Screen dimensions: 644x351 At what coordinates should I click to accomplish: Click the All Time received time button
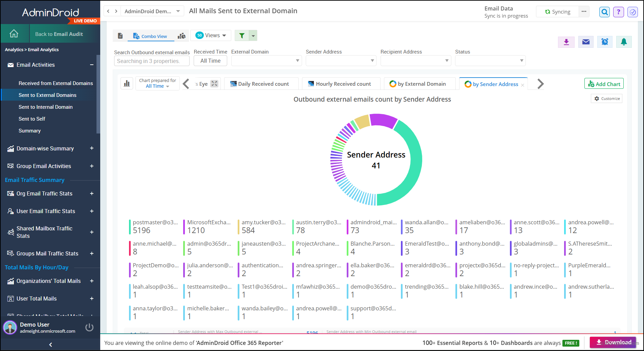[210, 61]
